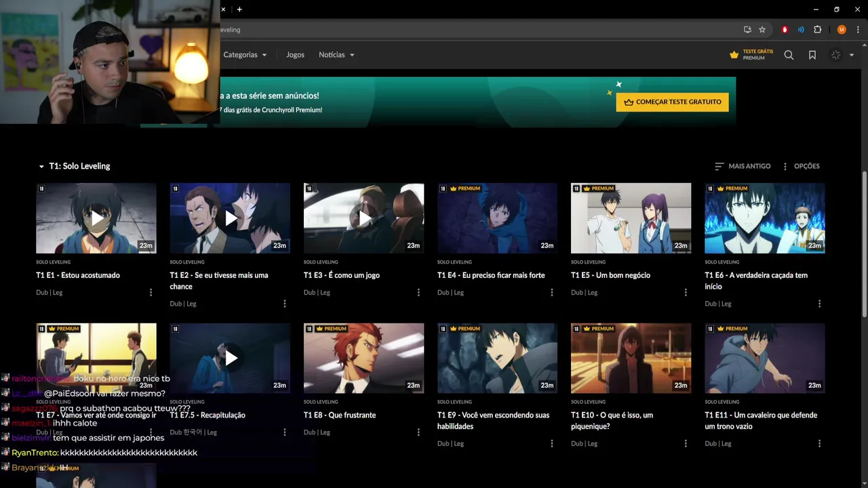Play episode T1 E2 from thumbnail
868x488 pixels.
[230, 218]
